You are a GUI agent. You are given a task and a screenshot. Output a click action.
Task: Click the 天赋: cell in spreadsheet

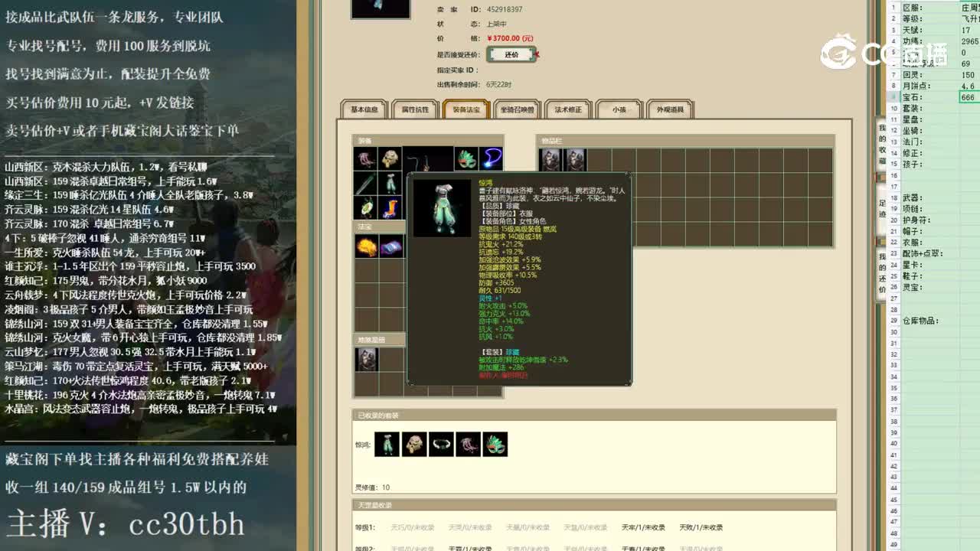(x=929, y=31)
